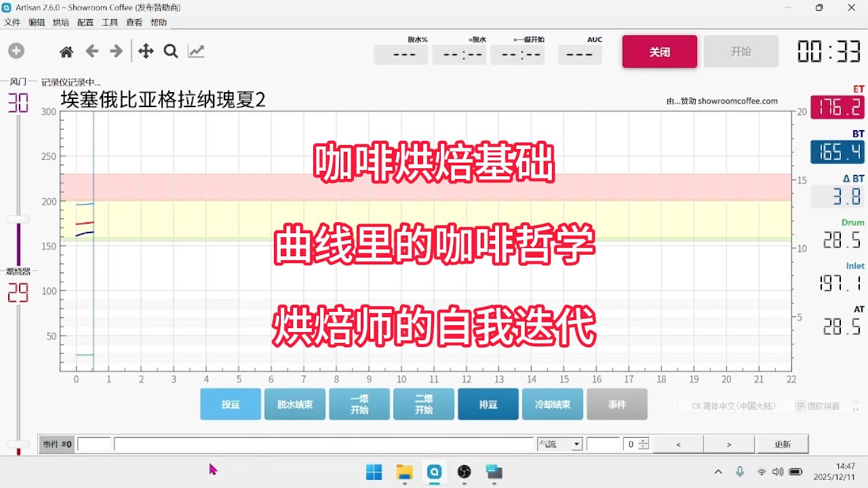Screen dimensions: 868x488
Task: Click the speaker volume tray icon
Action: tap(778, 472)
